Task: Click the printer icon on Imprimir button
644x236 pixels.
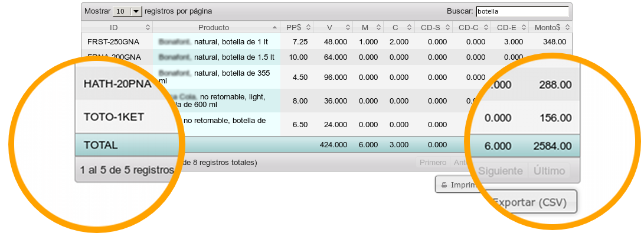Action: click(x=444, y=185)
